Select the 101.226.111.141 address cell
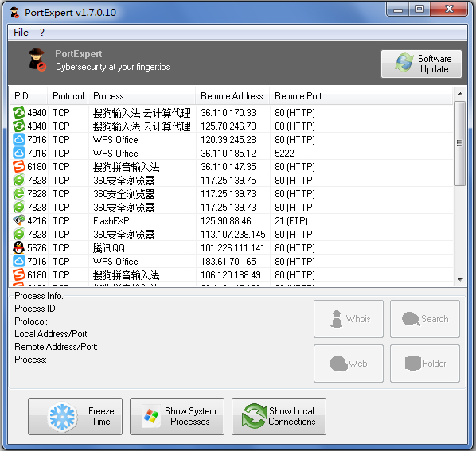Image resolution: width=476 pixels, height=451 pixels. pos(232,248)
